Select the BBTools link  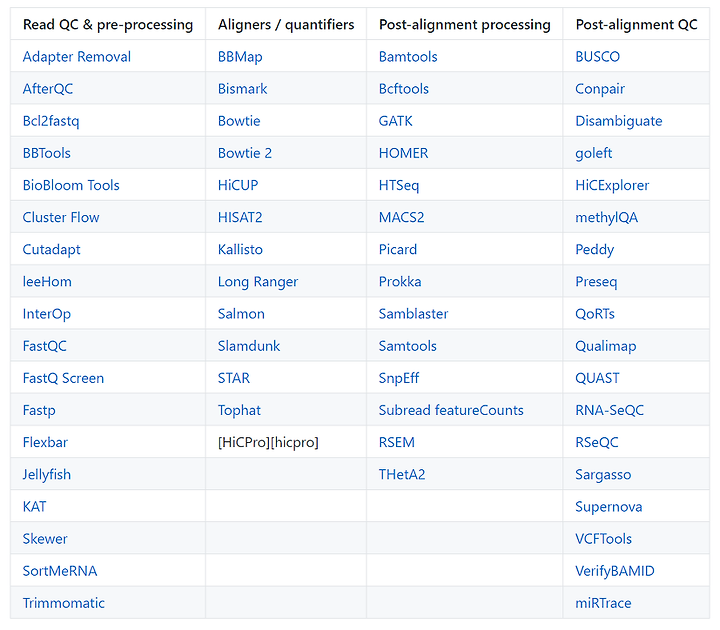tap(47, 153)
